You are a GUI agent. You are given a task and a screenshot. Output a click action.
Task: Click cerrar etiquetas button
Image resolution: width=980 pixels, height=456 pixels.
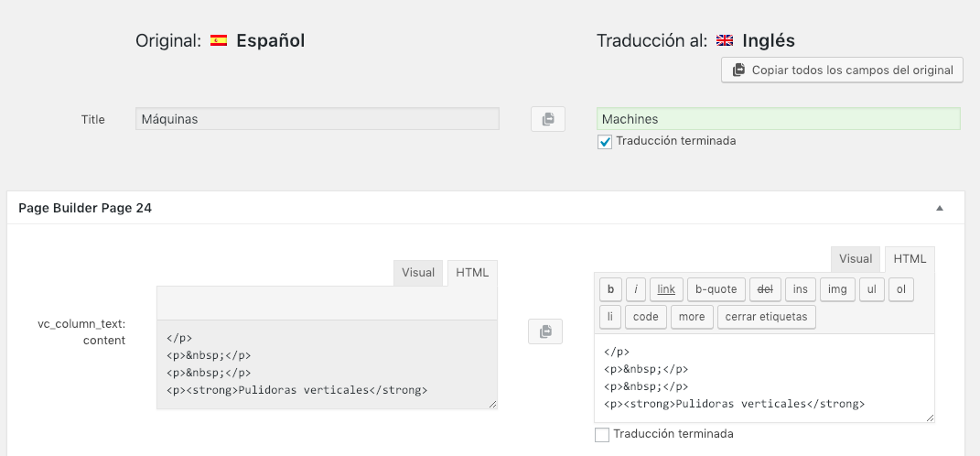[766, 317]
